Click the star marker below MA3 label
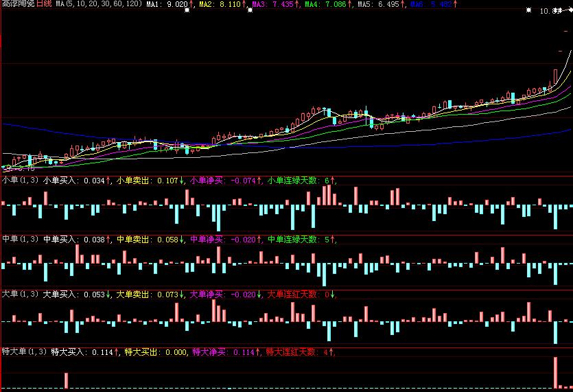 click(250, 10)
